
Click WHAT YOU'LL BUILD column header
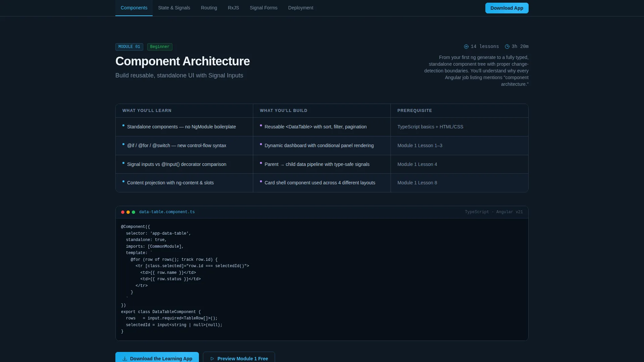(x=283, y=111)
